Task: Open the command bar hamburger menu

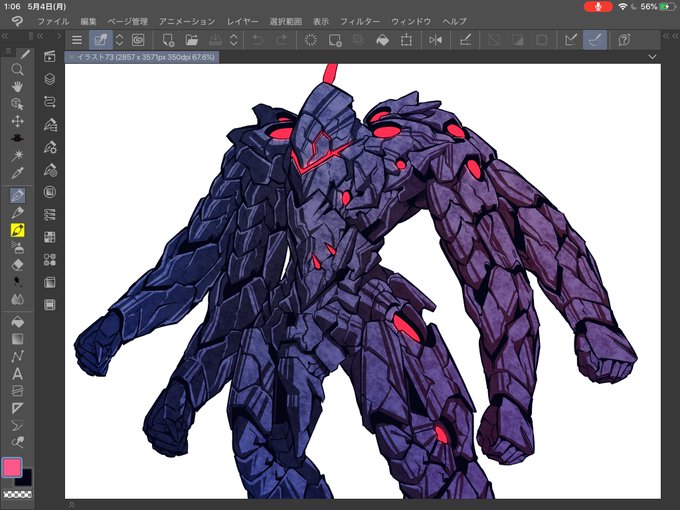Action: [77, 40]
